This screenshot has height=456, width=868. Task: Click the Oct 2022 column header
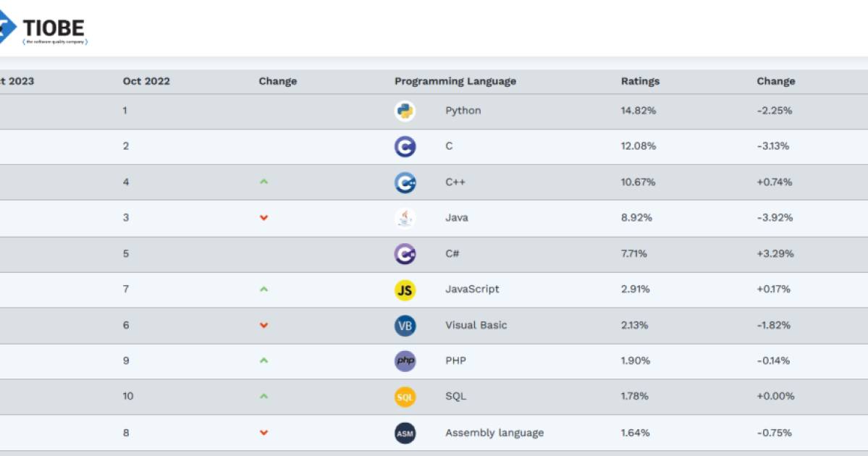pos(146,81)
